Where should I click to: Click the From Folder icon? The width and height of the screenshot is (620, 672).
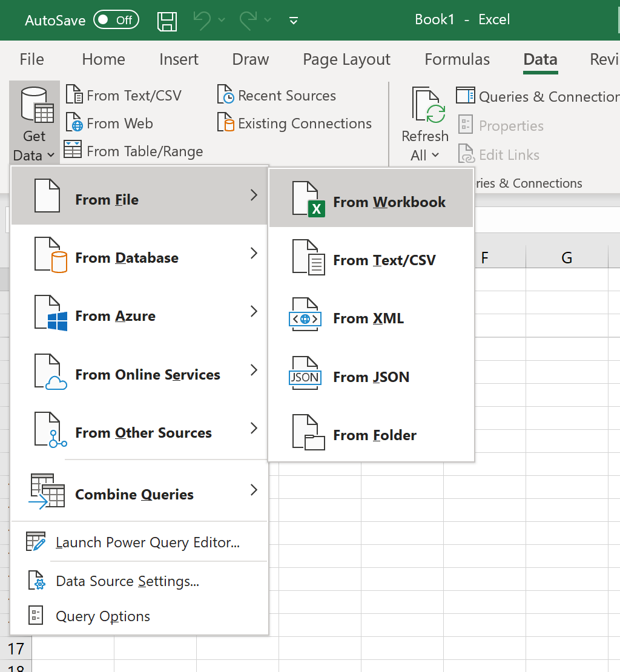point(309,432)
